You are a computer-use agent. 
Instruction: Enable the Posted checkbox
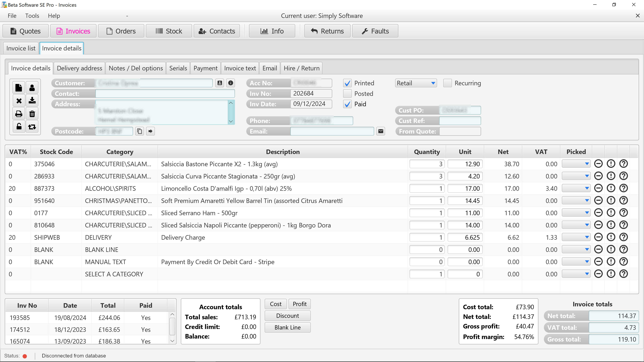coord(347,94)
